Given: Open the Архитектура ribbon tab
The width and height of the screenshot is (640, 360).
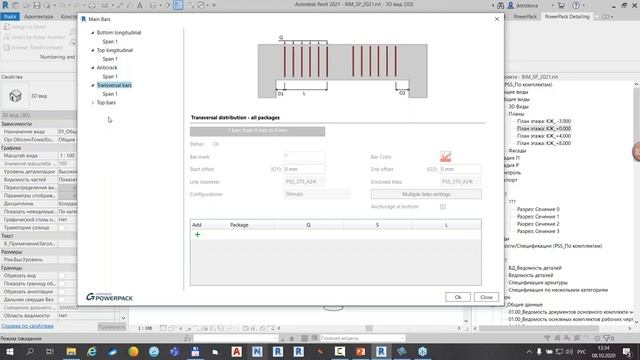Looking at the screenshot, I should 38,16.
